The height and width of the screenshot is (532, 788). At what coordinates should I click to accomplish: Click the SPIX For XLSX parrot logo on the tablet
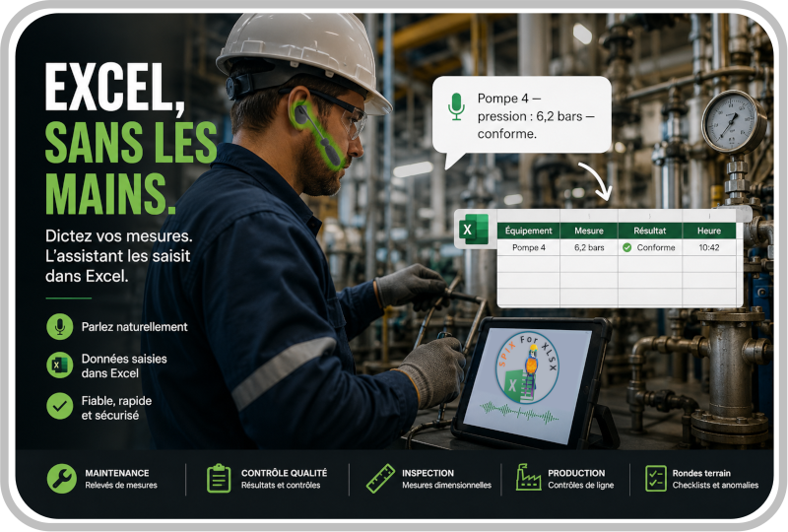tap(527, 367)
